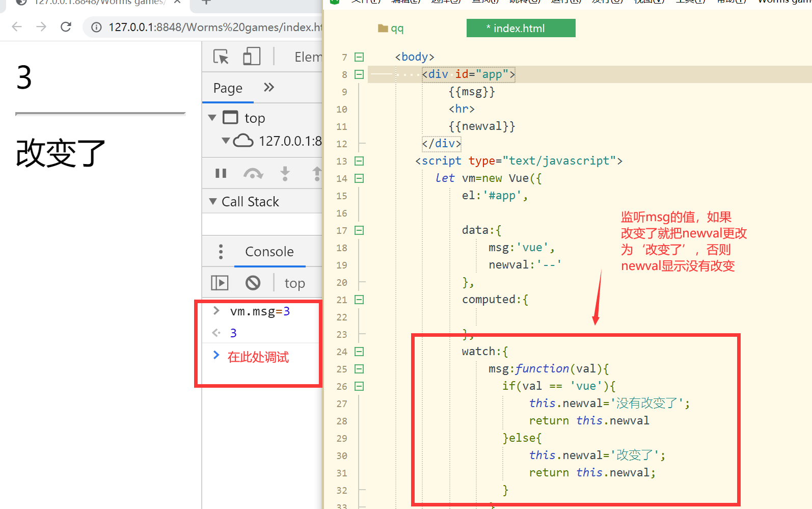Select the Page tab in Sources
This screenshot has width=812, height=509.
(228, 88)
